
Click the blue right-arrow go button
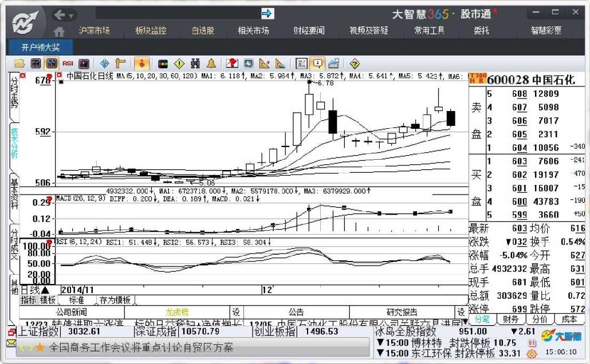tap(267, 14)
